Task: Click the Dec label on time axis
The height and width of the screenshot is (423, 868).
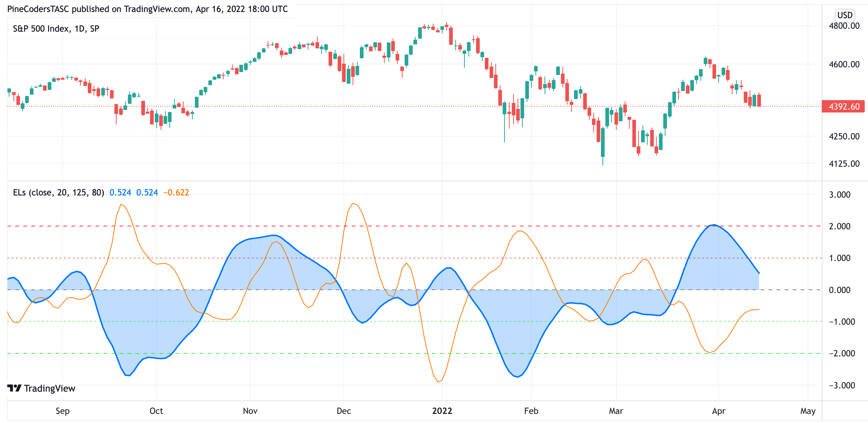Action: tap(344, 411)
